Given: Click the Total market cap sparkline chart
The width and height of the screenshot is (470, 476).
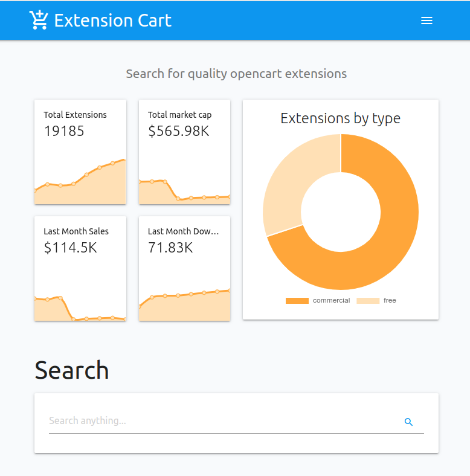Looking at the screenshot, I should (x=184, y=192).
